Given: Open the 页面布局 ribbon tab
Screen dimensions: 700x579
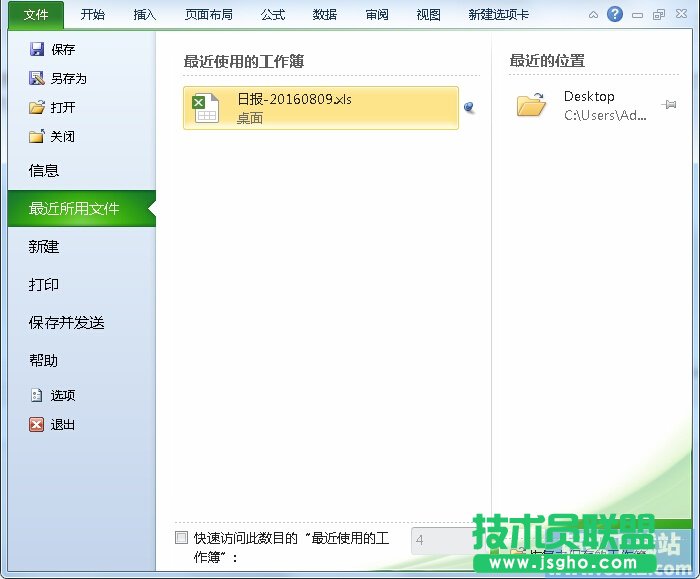Looking at the screenshot, I should pos(209,15).
